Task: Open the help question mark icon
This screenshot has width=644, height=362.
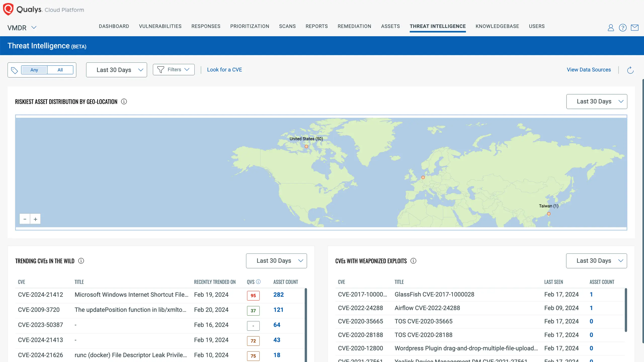Action: 623,28
